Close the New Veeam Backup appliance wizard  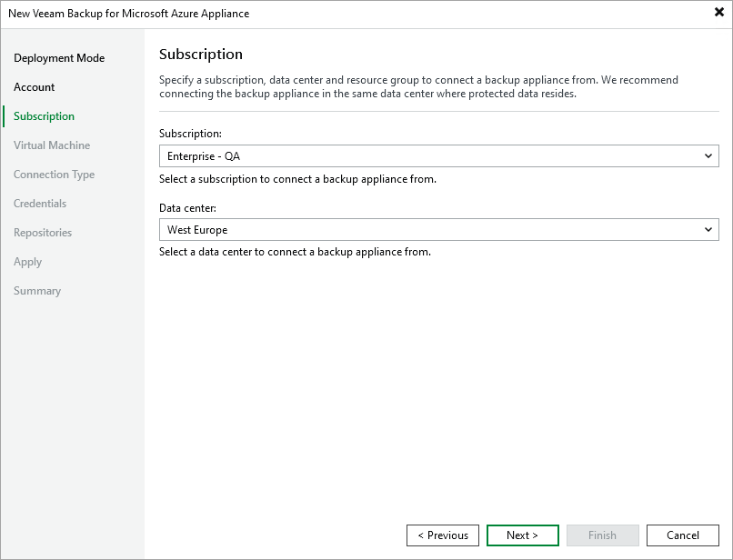click(719, 12)
